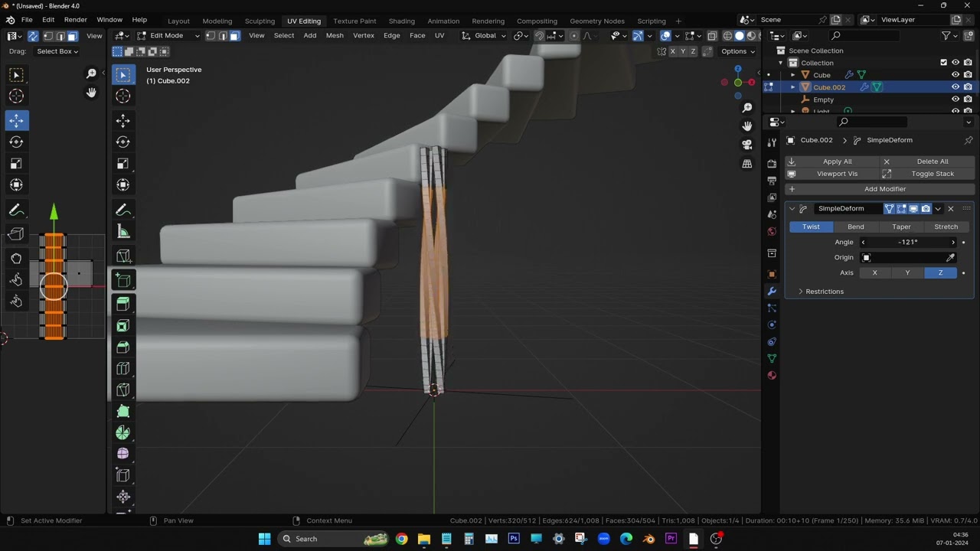Switch to the Shading workspace tab
The height and width of the screenshot is (551, 980).
[401, 21]
